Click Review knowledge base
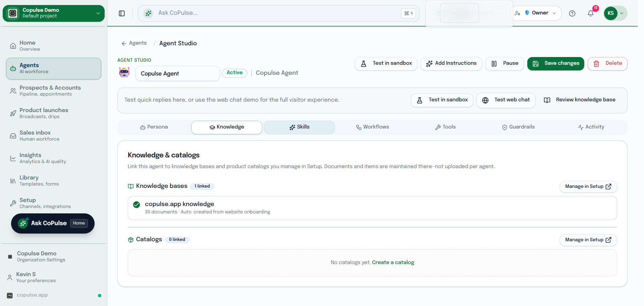Viewport: 644px width, 306px height. pos(580,100)
